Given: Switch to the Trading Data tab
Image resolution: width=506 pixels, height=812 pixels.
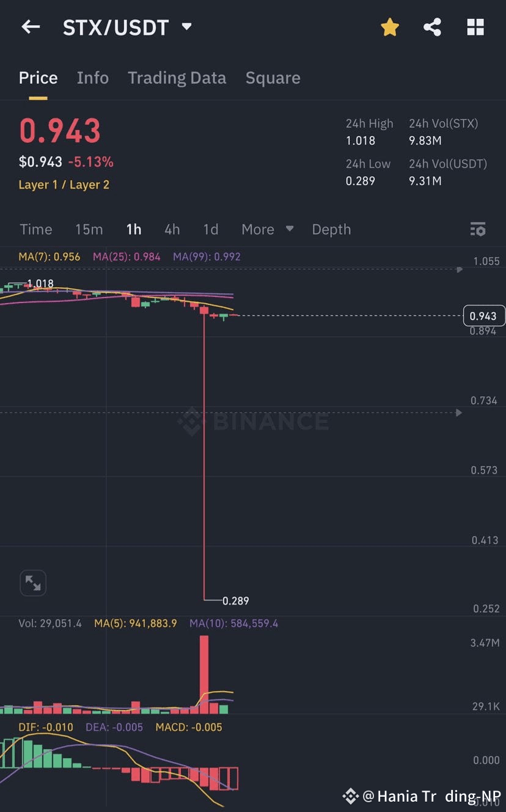Looking at the screenshot, I should pyautogui.click(x=177, y=78).
